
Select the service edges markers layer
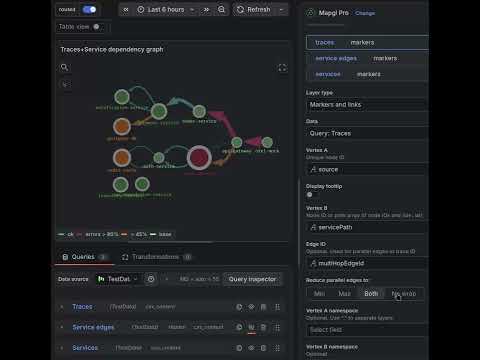point(367,58)
